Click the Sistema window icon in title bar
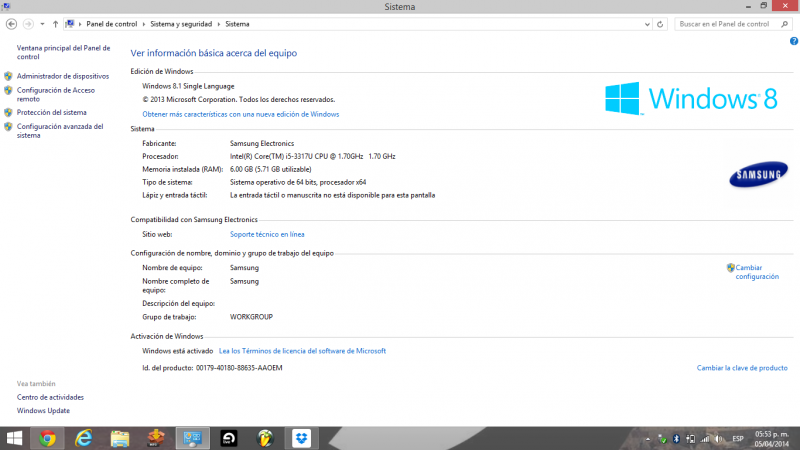Image resolution: width=800 pixels, height=450 pixels. (6, 6)
